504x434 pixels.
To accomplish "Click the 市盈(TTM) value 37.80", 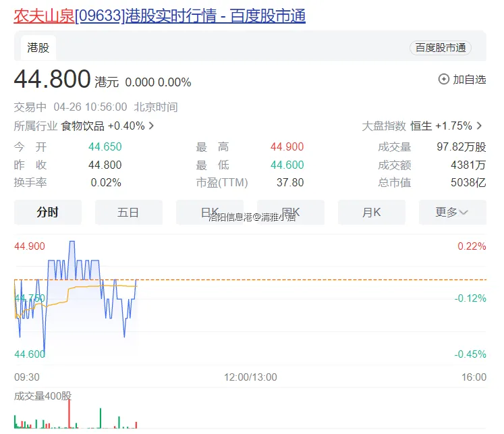I will [290, 183].
